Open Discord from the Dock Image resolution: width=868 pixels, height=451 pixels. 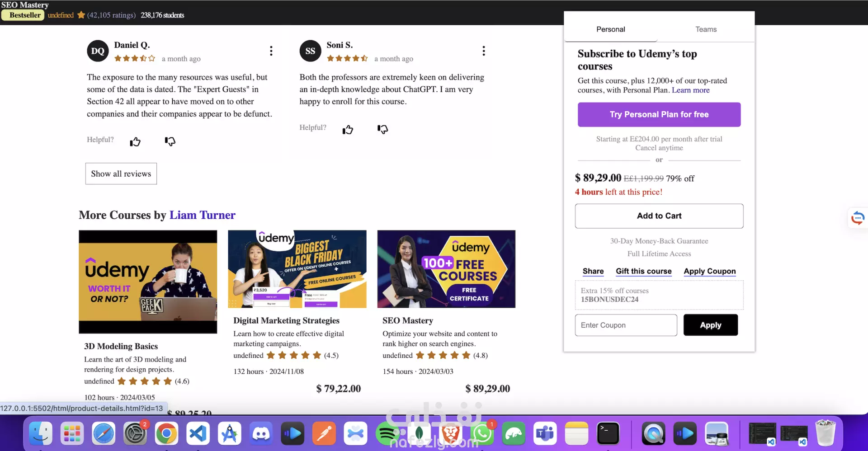coord(261,433)
